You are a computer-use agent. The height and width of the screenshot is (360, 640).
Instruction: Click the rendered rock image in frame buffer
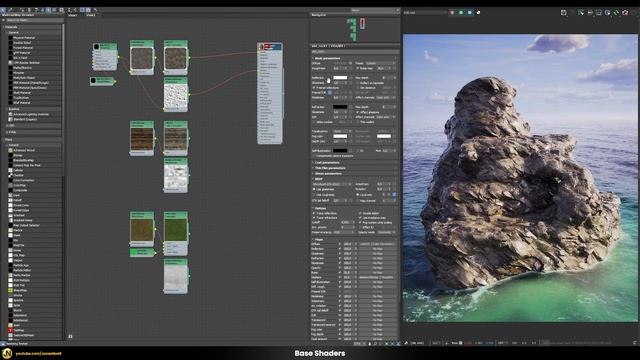click(x=520, y=178)
